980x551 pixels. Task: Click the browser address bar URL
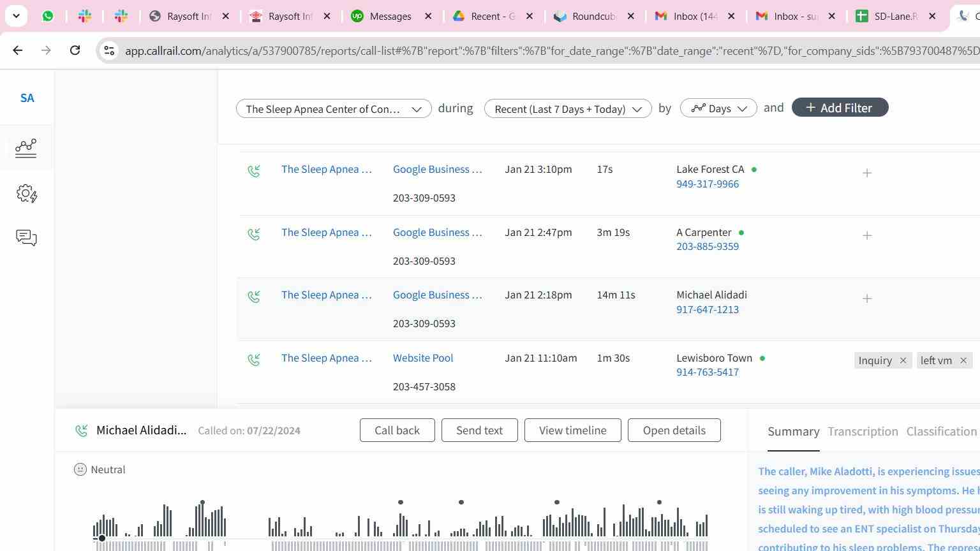pos(552,50)
